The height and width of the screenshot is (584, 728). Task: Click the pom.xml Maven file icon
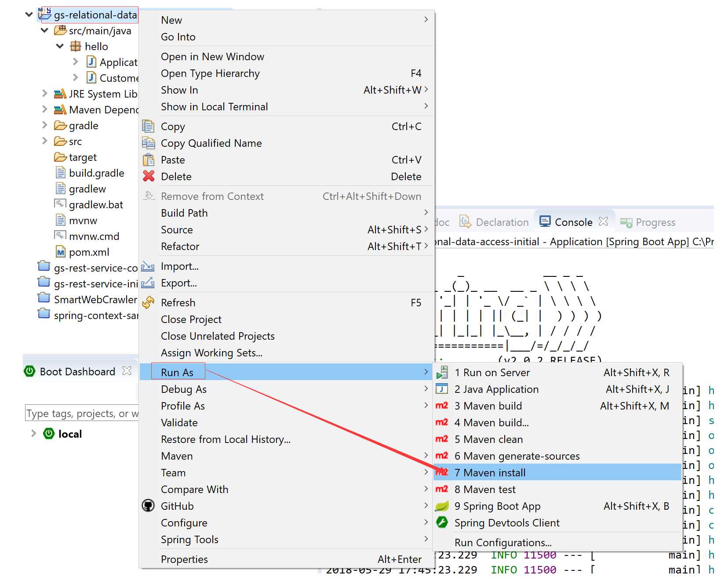61,252
